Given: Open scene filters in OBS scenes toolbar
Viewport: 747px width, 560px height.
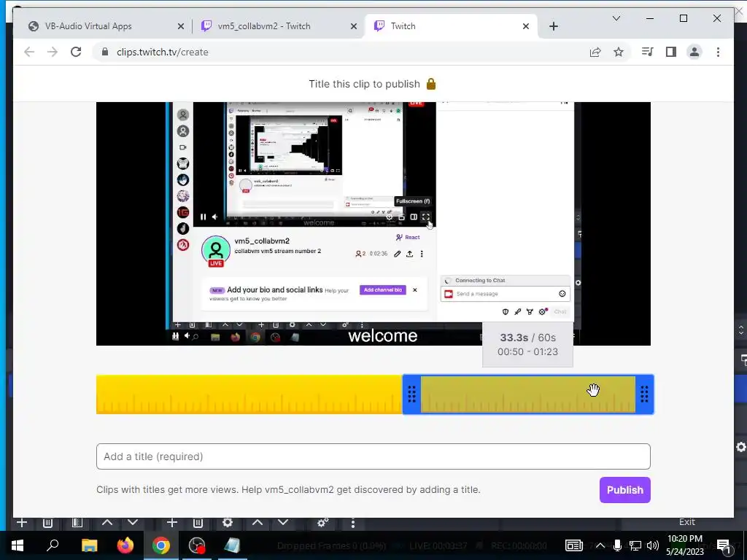Looking at the screenshot, I should (x=77, y=522).
